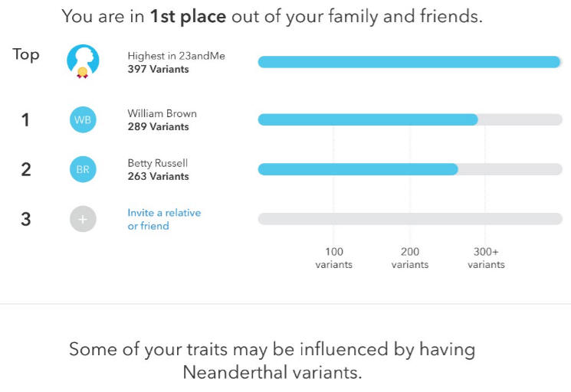Click the 263 Variants count text
The height and width of the screenshot is (392, 571).
pyautogui.click(x=159, y=176)
